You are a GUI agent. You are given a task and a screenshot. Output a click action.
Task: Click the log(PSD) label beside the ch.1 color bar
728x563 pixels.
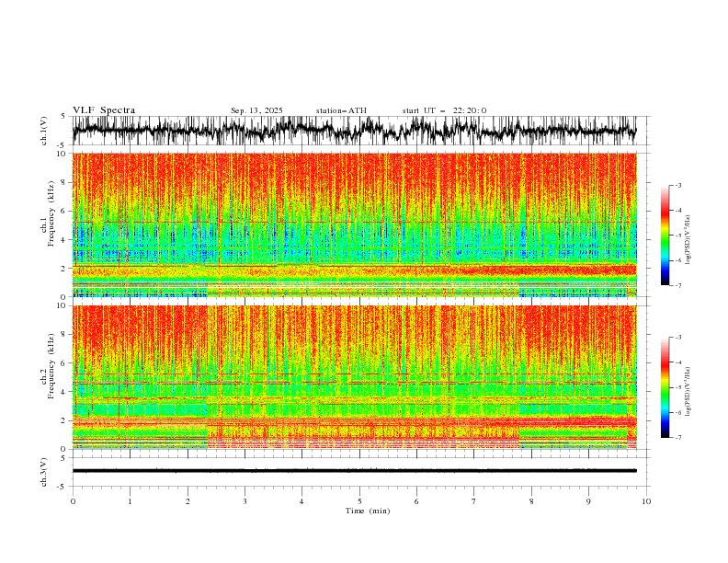click(688, 240)
